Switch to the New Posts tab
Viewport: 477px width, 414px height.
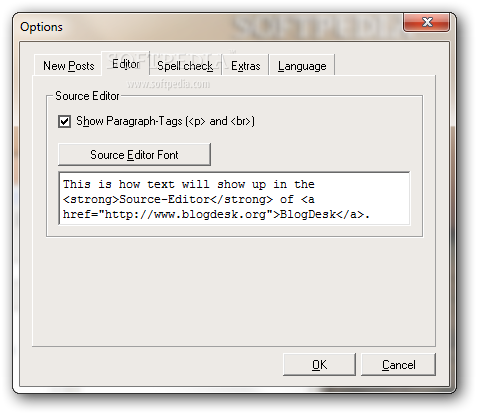point(68,65)
